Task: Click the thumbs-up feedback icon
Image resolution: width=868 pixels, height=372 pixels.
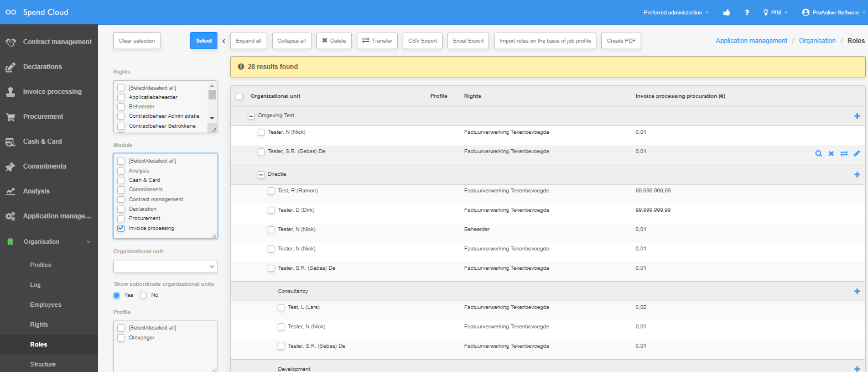Action: click(726, 12)
